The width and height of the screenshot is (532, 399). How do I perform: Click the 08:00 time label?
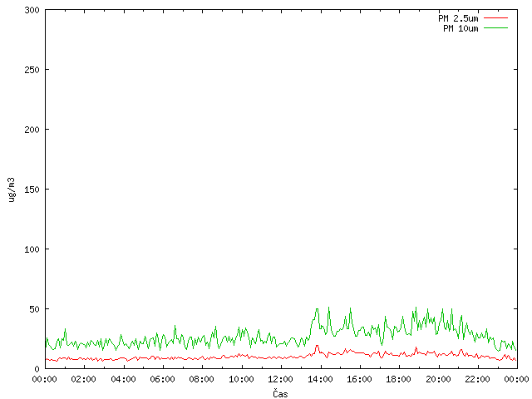click(x=201, y=379)
